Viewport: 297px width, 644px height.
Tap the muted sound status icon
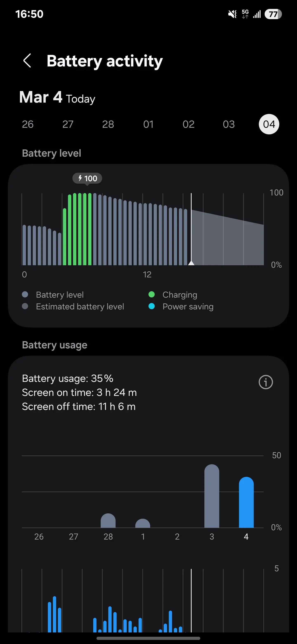point(232,14)
